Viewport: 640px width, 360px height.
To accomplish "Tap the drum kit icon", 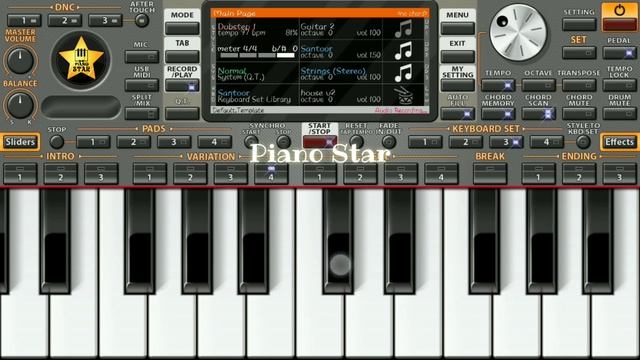I will click(x=403, y=96).
